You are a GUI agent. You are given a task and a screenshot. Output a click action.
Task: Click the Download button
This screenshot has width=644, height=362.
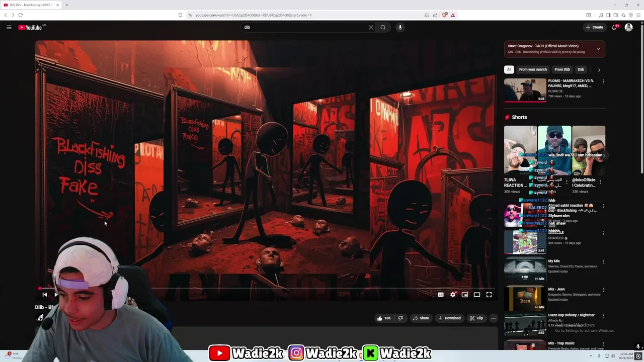[x=449, y=318]
